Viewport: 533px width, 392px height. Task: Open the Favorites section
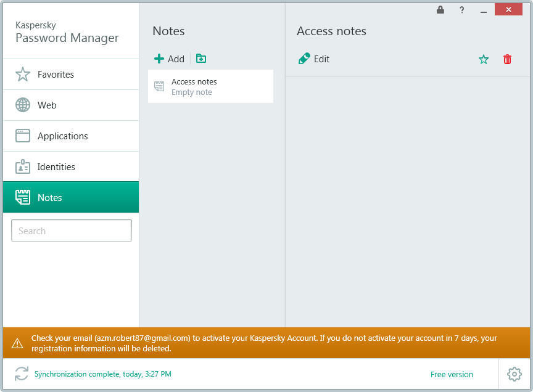tap(71, 75)
